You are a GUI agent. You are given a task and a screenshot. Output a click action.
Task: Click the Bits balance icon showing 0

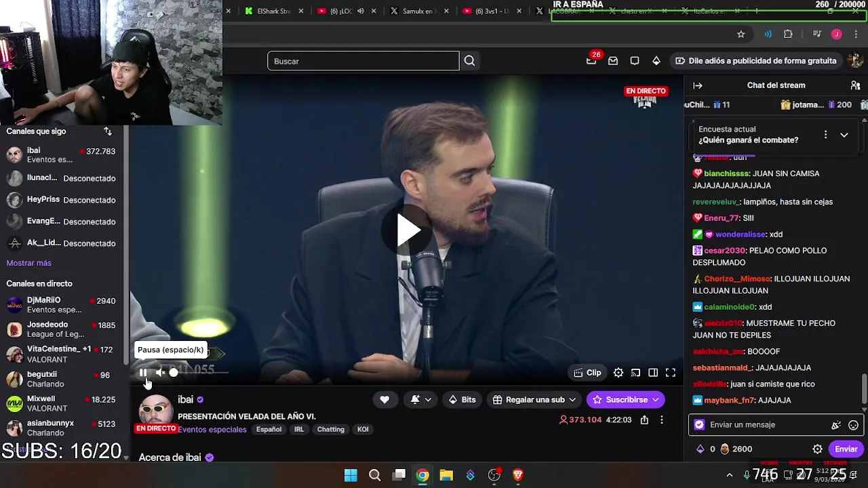tap(705, 449)
